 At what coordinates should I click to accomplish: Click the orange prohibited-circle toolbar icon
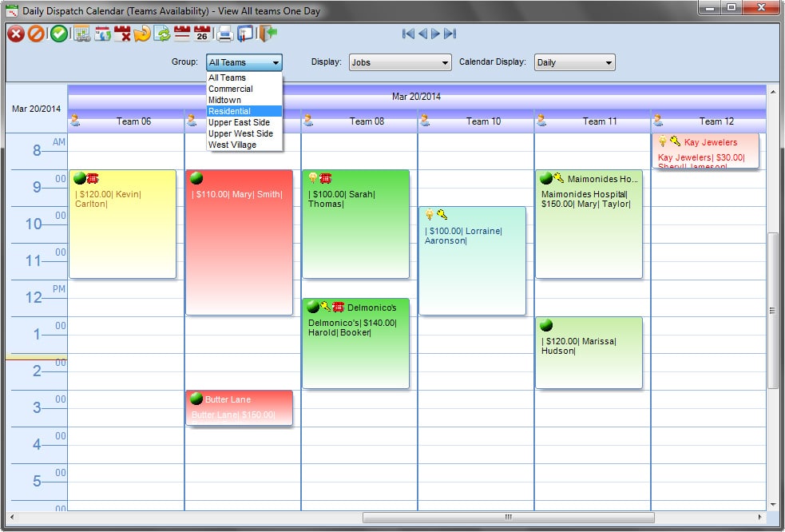coord(36,34)
